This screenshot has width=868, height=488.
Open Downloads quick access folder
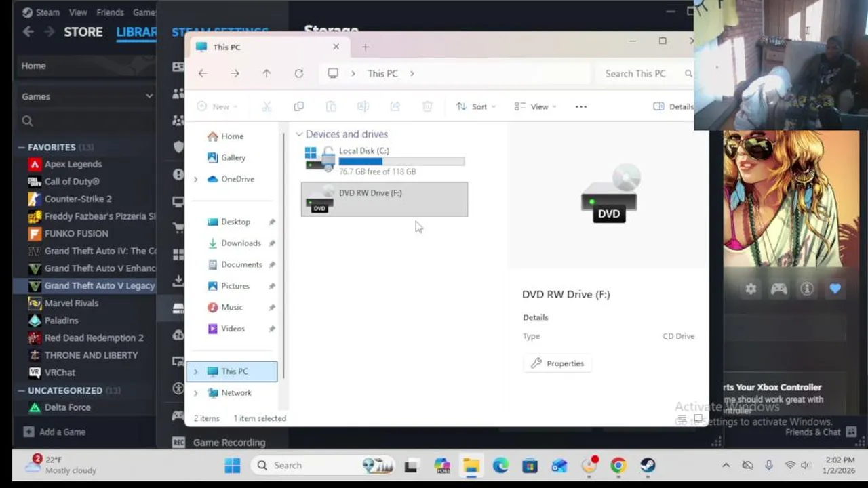pos(241,243)
